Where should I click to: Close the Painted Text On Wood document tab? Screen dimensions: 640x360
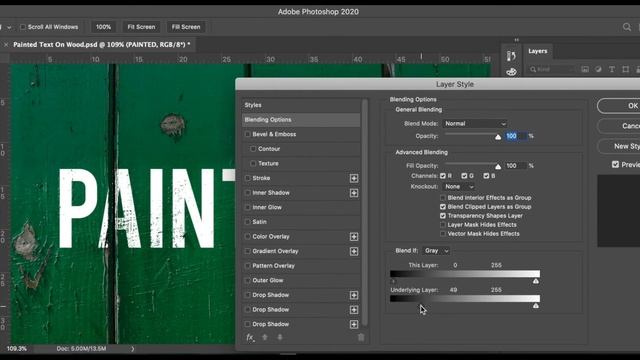pyautogui.click(x=6, y=44)
